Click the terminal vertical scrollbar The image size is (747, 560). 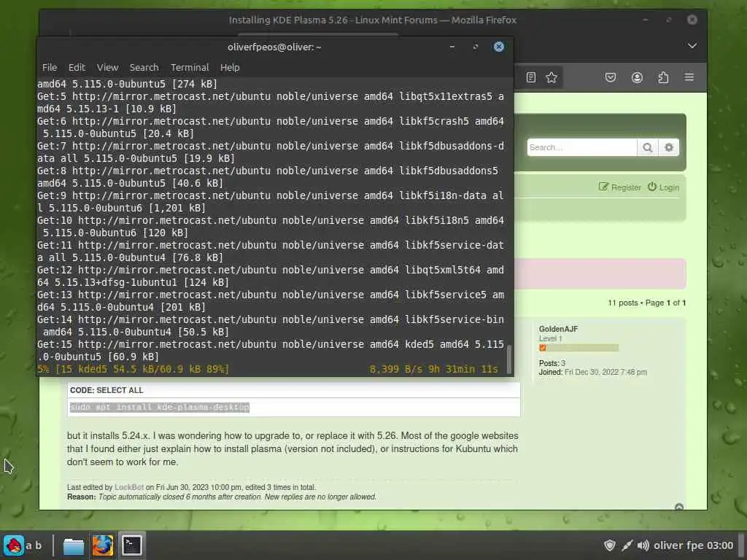click(508, 359)
